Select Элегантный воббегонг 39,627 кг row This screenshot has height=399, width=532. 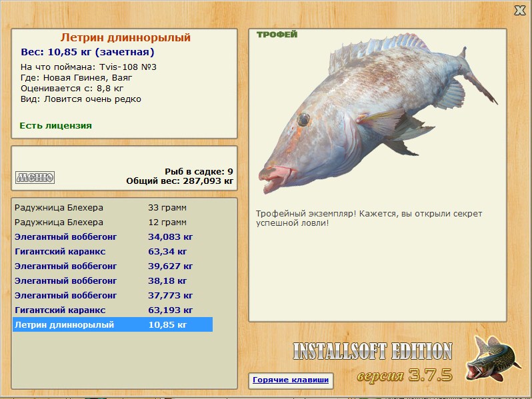(113, 266)
